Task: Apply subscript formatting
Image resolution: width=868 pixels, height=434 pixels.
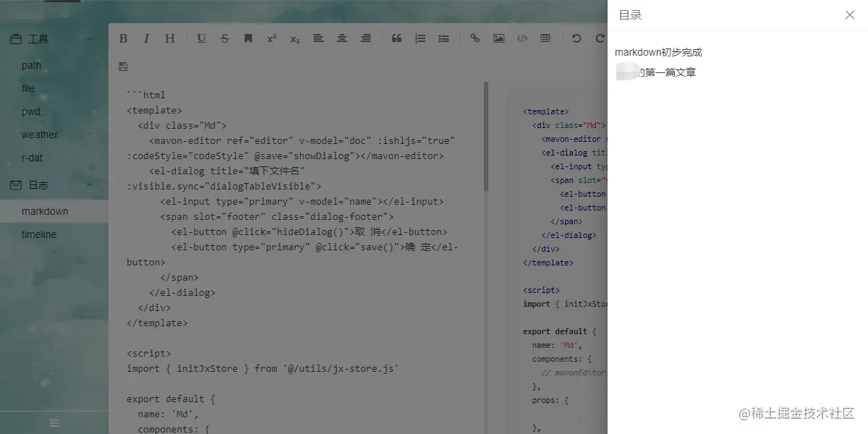Action: (x=294, y=38)
